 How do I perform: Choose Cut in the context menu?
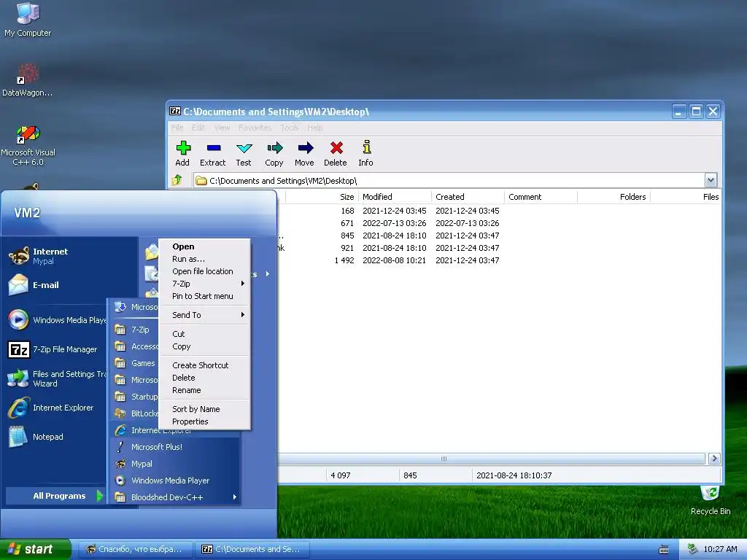click(204, 334)
